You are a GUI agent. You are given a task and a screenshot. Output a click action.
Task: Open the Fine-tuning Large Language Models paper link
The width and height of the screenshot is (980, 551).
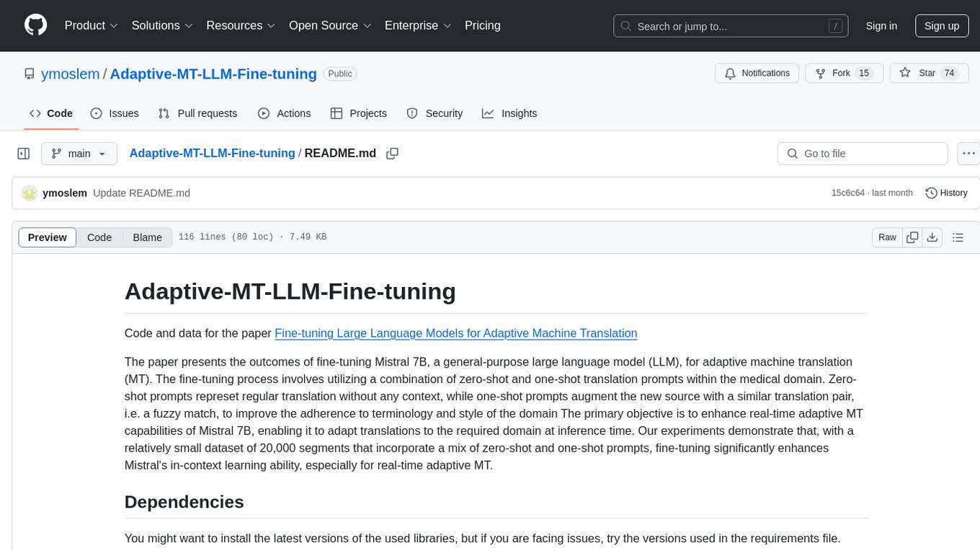tap(456, 333)
